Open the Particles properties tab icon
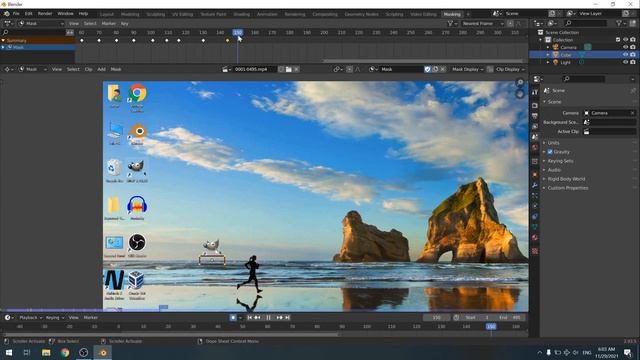The image size is (640, 360). pos(535,196)
